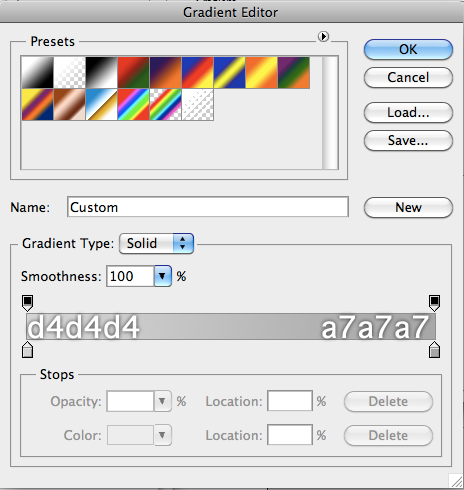The width and height of the screenshot is (464, 490).
Task: Click the Load... button
Action: pos(408,113)
